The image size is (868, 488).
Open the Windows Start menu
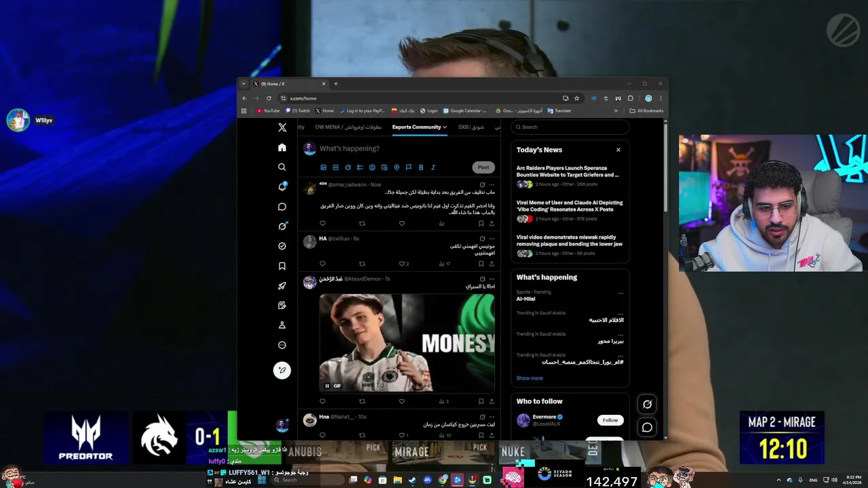point(262,480)
